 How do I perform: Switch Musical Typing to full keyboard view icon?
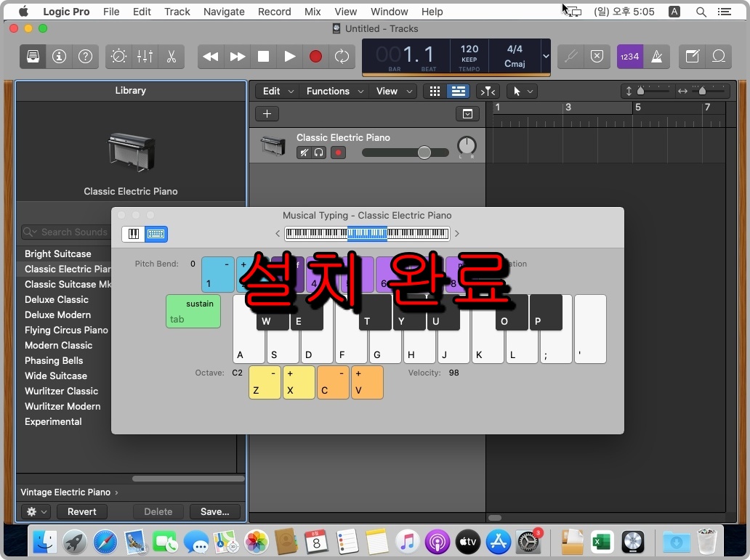coord(133,234)
